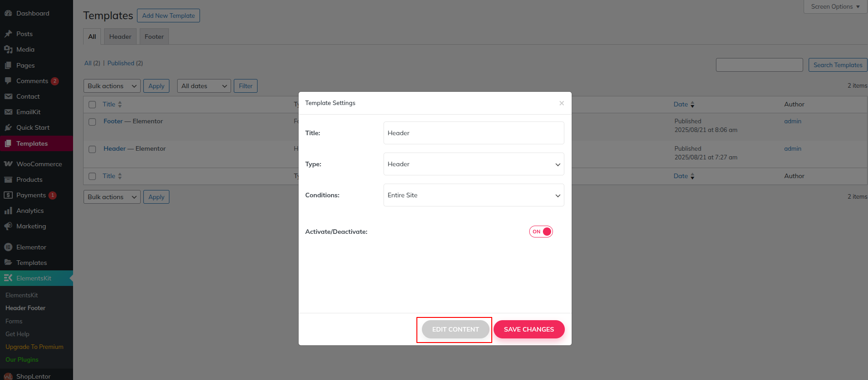868x380 pixels.
Task: Close the Template Settings dialog
Action: coord(562,103)
